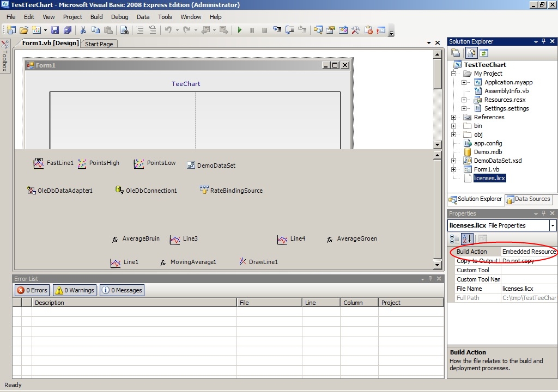Click the Find in Files binoculars icon
Screen dimensions: 558x392
(x=124, y=30)
